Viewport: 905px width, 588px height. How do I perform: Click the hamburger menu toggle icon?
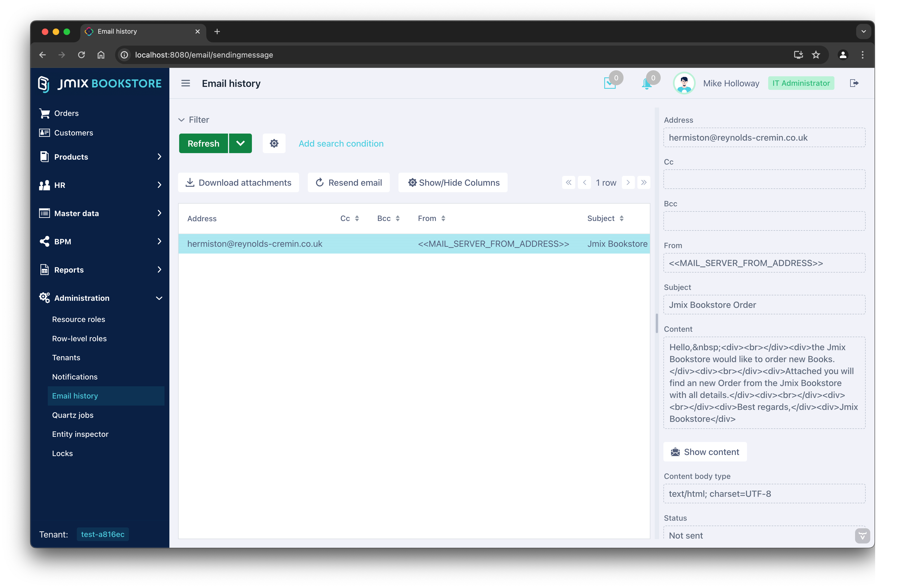coord(185,83)
